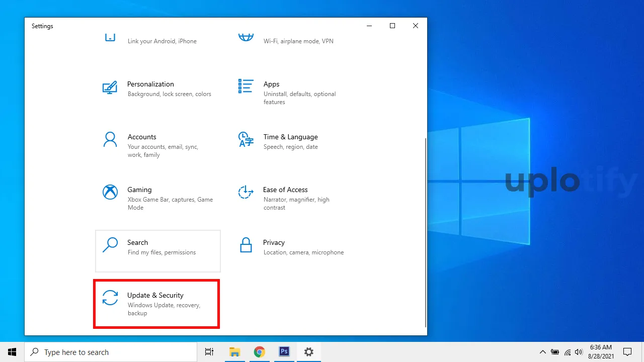The image size is (644, 362).
Task: Open the Apps settings title
Action: click(271, 84)
